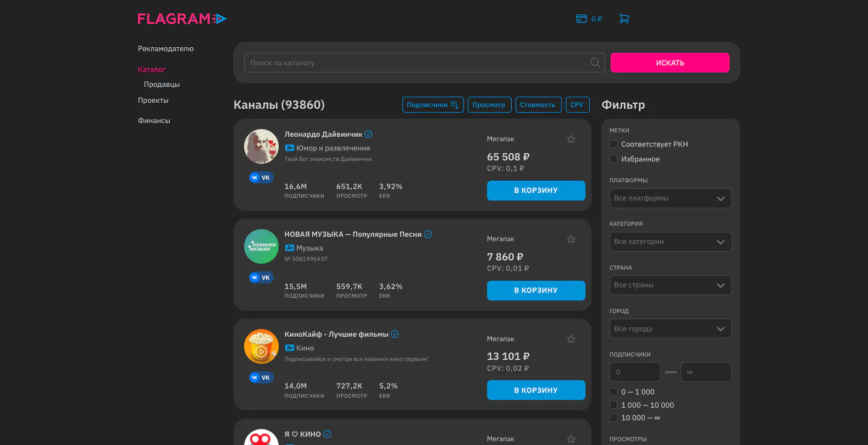868x445 pixels.
Task: Click VK badge under НОВАЯ МУЗЫКА avatar
Action: 261,277
